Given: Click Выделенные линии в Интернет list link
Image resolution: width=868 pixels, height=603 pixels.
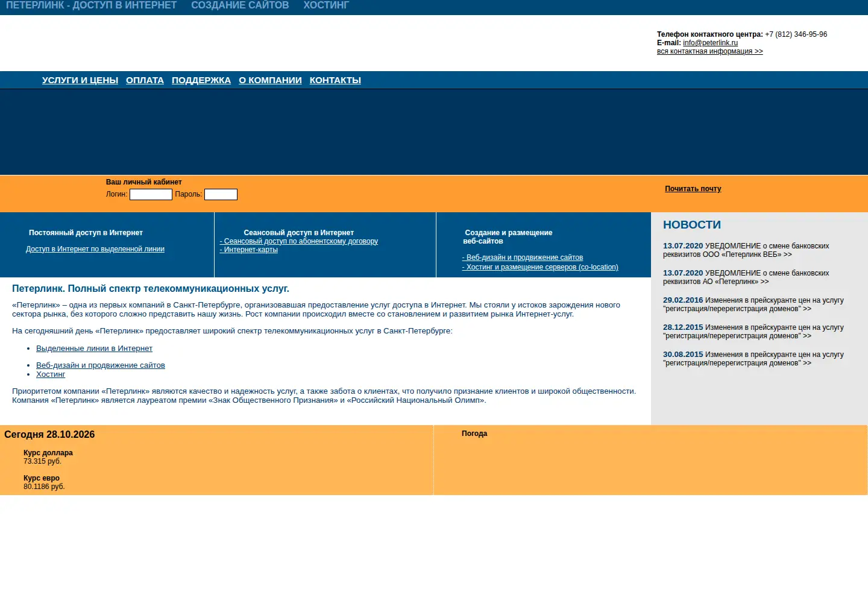Looking at the screenshot, I should point(94,349).
